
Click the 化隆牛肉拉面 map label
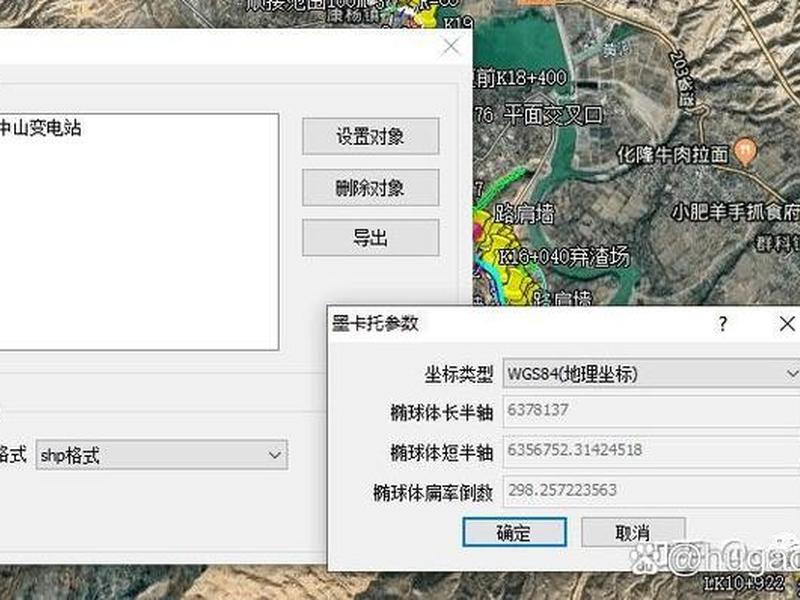coord(672,154)
